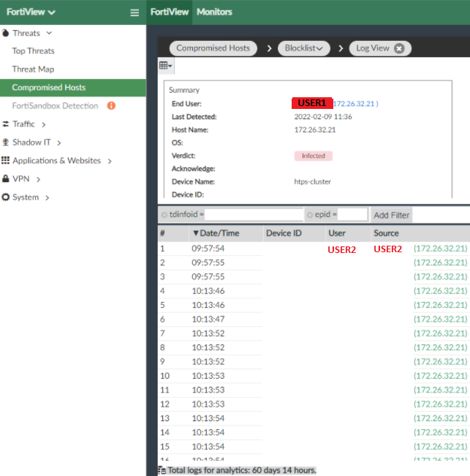
Task: Switch to the FortiView tab
Action: [170, 12]
